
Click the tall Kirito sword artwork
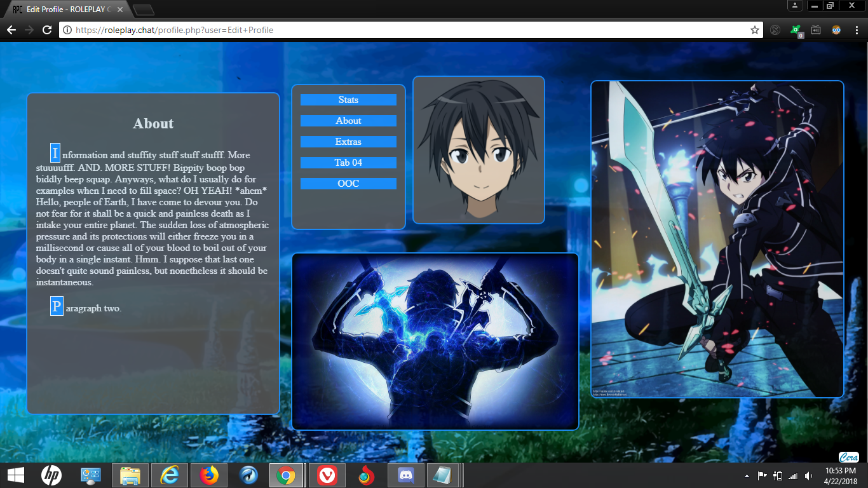pos(717,239)
